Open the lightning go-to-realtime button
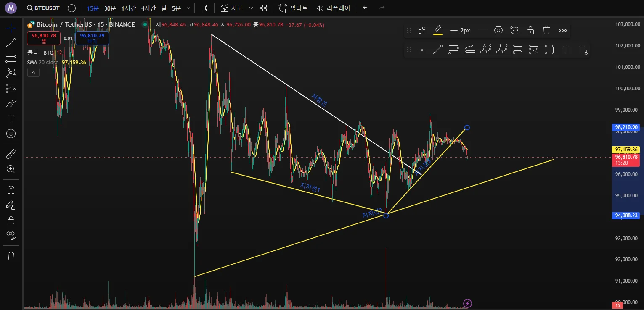The width and height of the screenshot is (644, 310). pyautogui.click(x=467, y=303)
